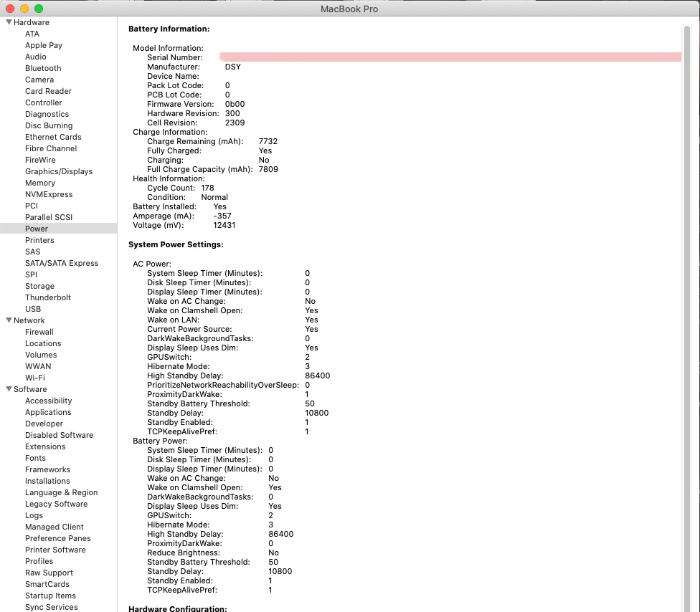The height and width of the screenshot is (612, 700).
Task: Select Firewall under Network
Action: [x=39, y=332]
